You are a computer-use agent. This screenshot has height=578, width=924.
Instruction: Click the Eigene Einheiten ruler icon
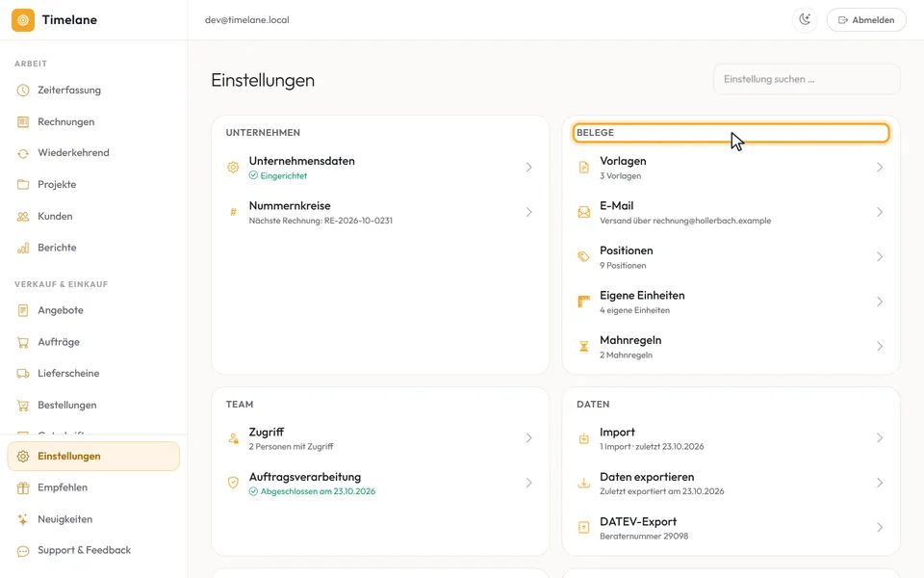pyautogui.click(x=584, y=302)
